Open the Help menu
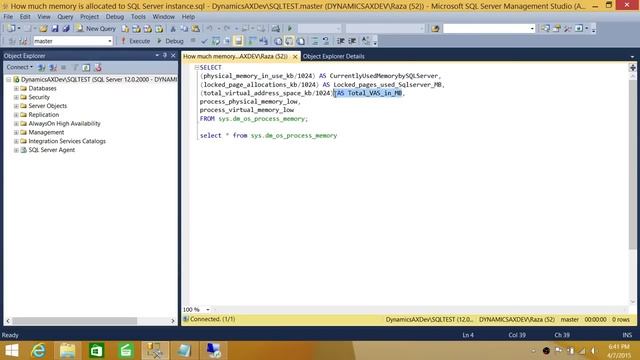This screenshot has width=640, height=360. pos(188,17)
